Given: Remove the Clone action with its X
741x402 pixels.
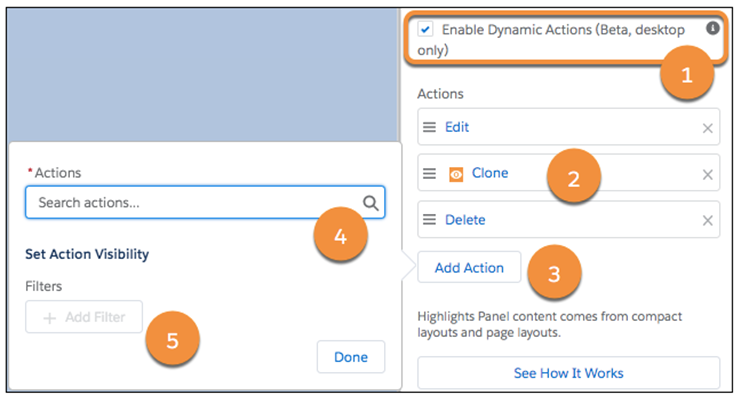Looking at the screenshot, I should tap(708, 174).
